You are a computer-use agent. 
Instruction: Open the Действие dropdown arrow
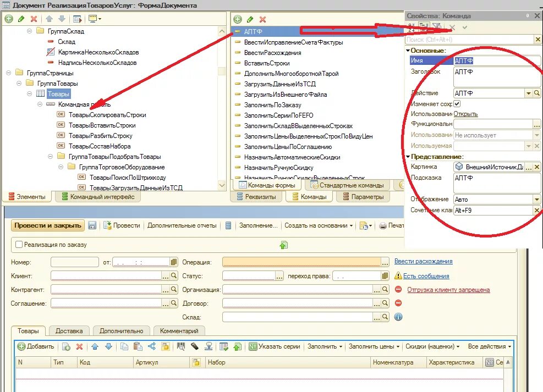[x=529, y=93]
